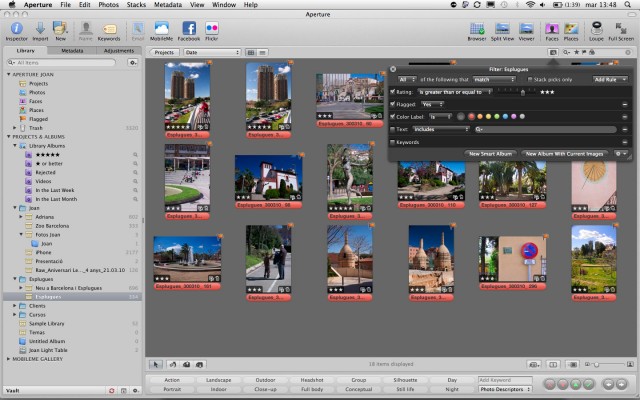640x400 pixels.
Task: Open the Add Rule dropdown
Action: [610, 80]
